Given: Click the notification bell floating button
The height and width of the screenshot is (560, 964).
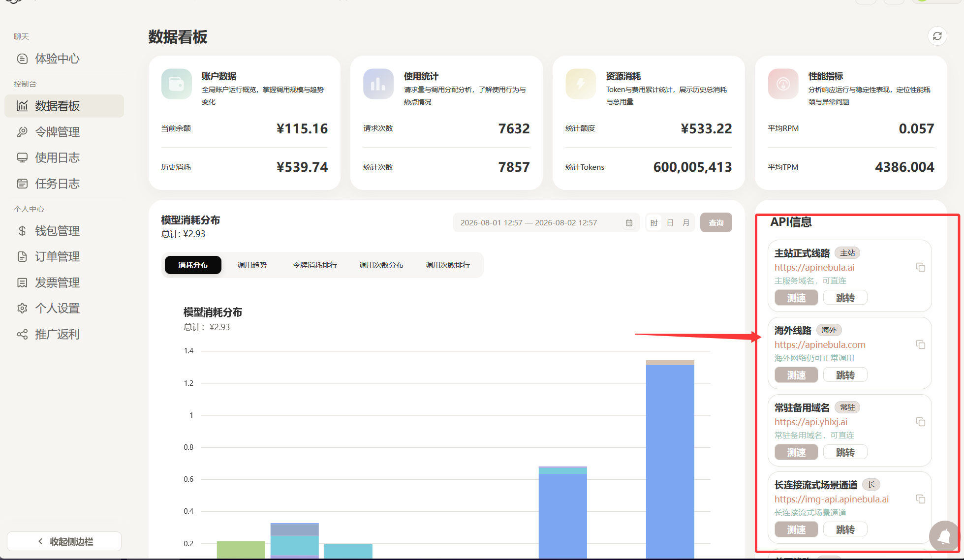Looking at the screenshot, I should (x=944, y=536).
